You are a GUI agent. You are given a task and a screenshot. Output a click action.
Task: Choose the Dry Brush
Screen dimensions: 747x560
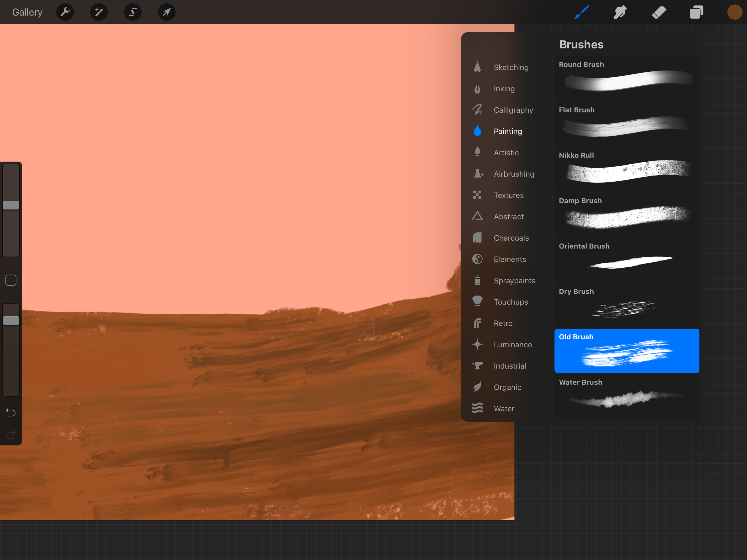point(626,305)
